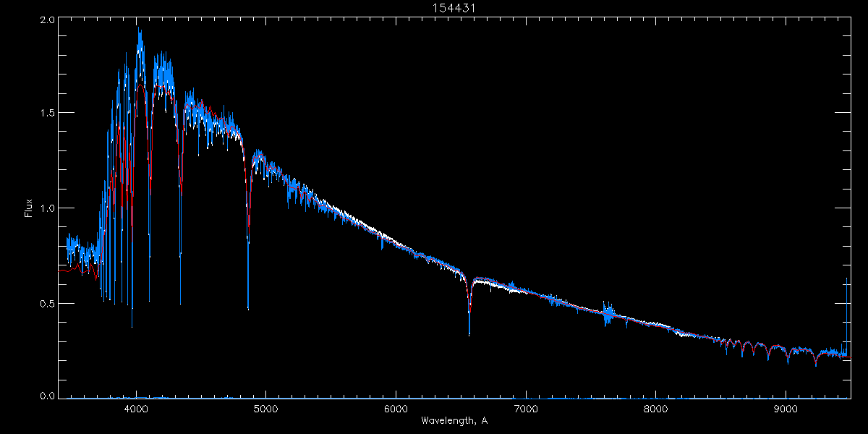Click the 7000 x-axis tick label

(526, 407)
